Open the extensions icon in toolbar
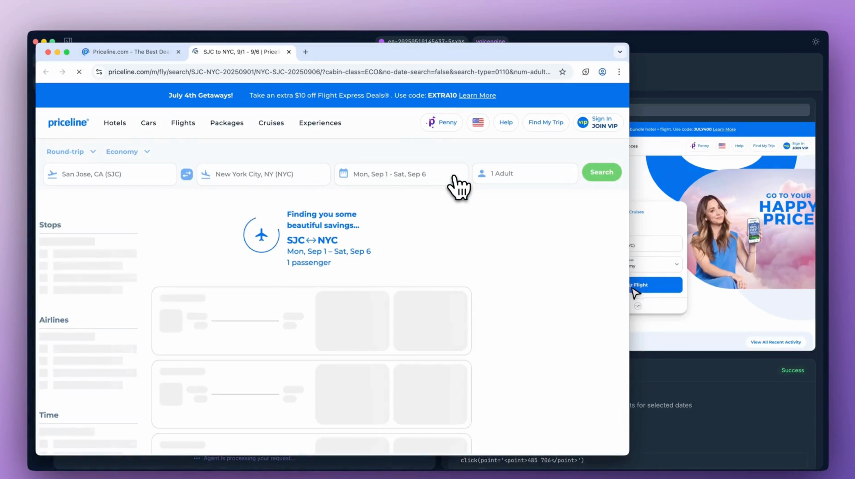855x479 pixels. click(x=585, y=71)
